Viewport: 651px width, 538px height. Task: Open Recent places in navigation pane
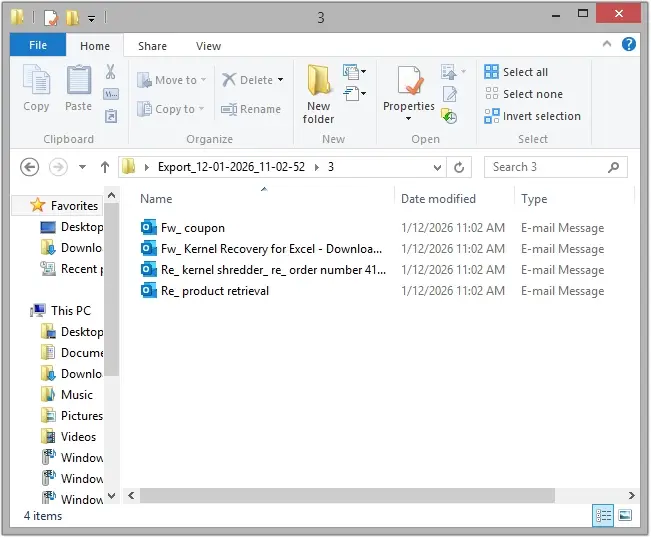(x=72, y=269)
